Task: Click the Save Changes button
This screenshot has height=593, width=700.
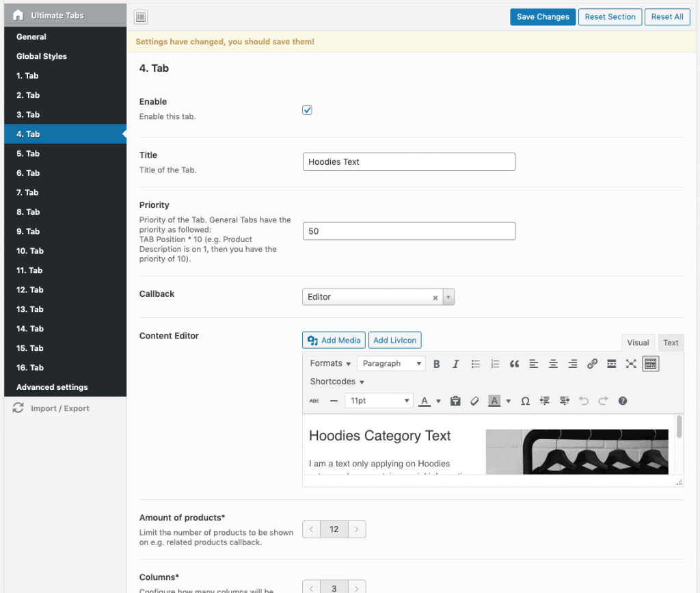Action: click(x=543, y=17)
